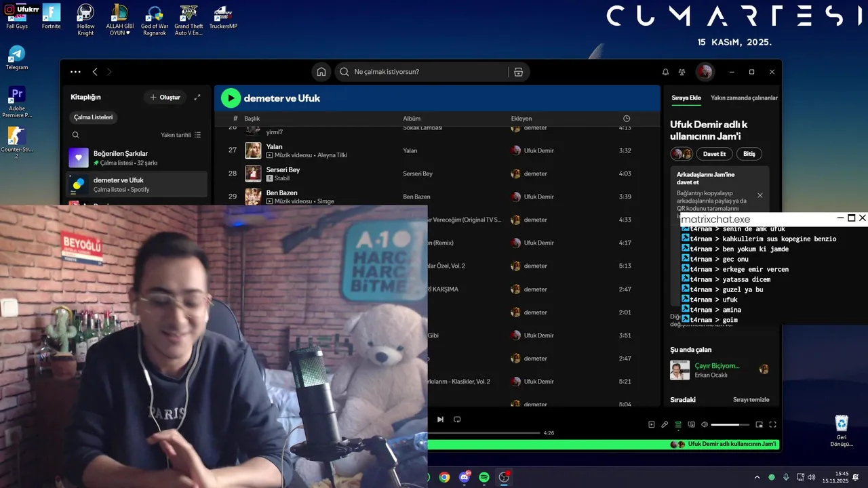Select TruckersMP desktop shortcut
This screenshot has height=488, width=868.
pyautogui.click(x=224, y=16)
